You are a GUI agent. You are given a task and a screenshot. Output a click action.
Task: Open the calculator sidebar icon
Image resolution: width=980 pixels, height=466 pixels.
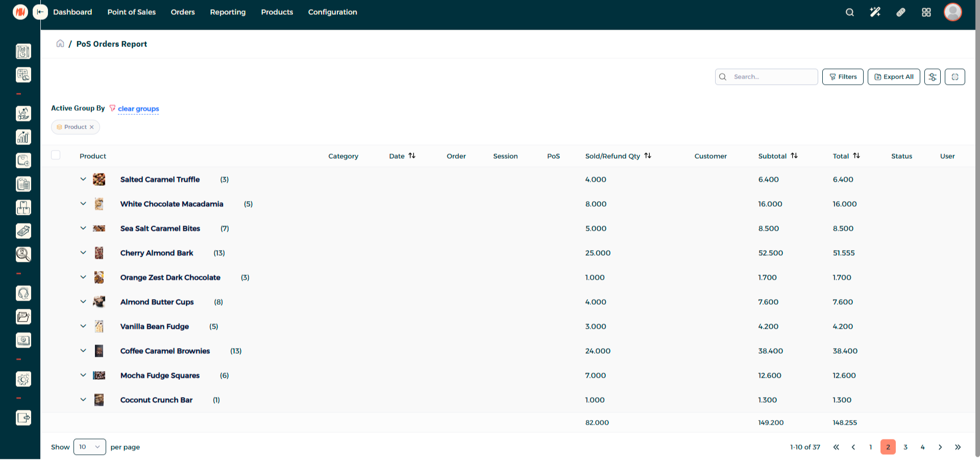tap(23, 75)
